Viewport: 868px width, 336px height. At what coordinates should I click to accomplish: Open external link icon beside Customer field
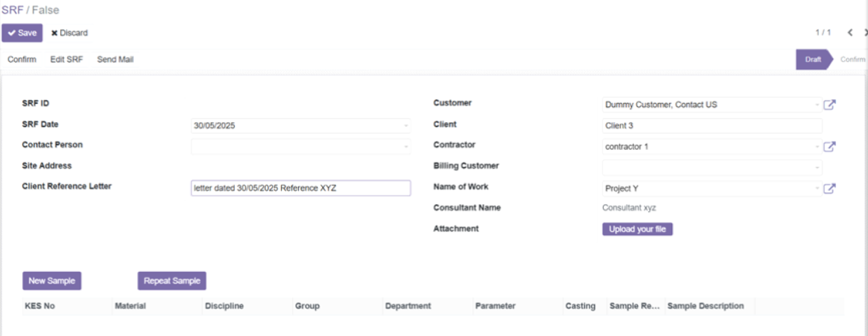830,105
